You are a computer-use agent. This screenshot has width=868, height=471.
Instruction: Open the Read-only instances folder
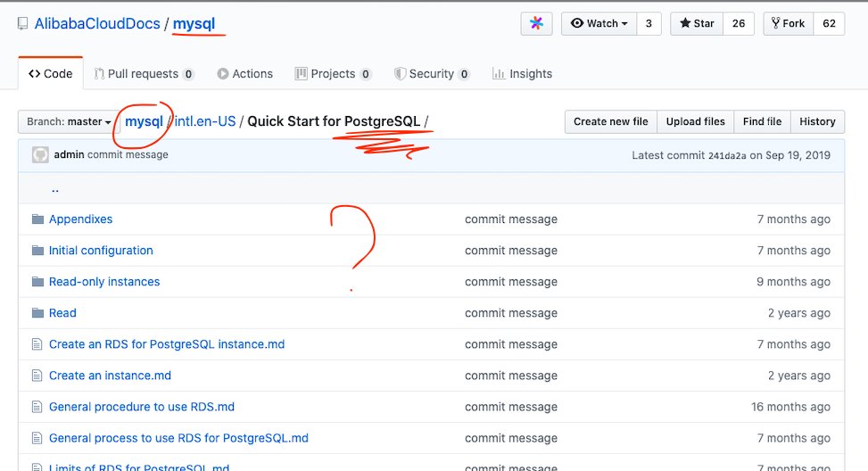pyautogui.click(x=104, y=282)
